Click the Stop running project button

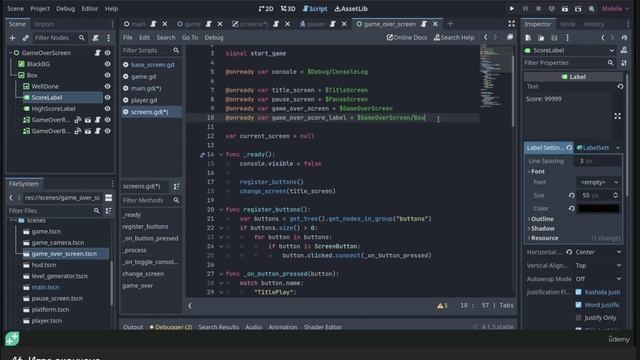pyautogui.click(x=538, y=9)
